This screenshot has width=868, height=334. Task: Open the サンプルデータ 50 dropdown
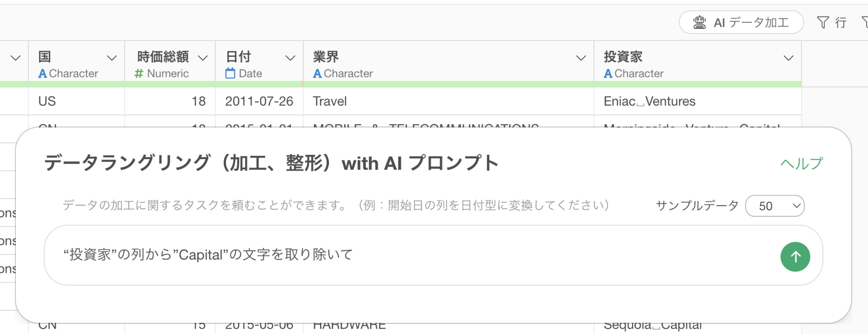click(775, 206)
